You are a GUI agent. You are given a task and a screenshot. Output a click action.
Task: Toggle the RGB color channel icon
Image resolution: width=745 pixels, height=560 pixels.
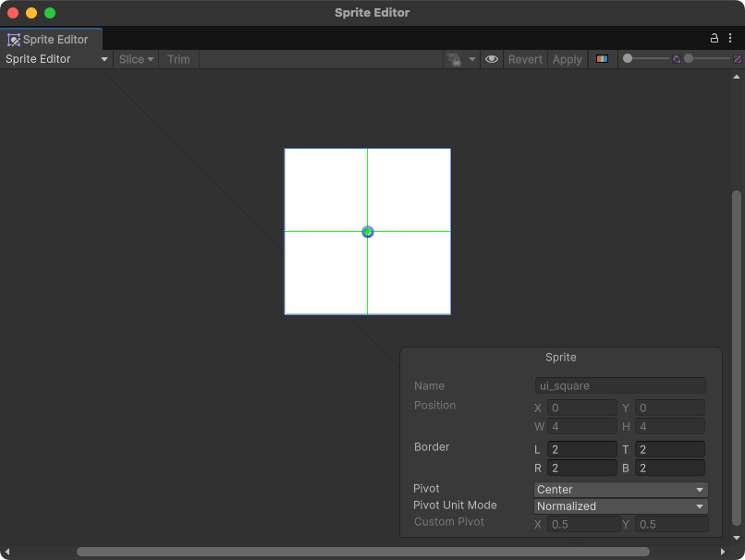click(x=603, y=59)
